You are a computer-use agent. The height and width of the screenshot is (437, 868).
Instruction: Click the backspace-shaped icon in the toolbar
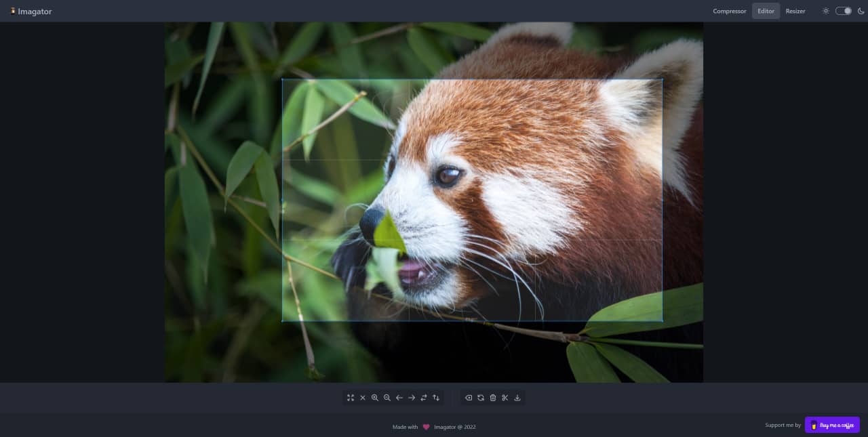coord(469,398)
